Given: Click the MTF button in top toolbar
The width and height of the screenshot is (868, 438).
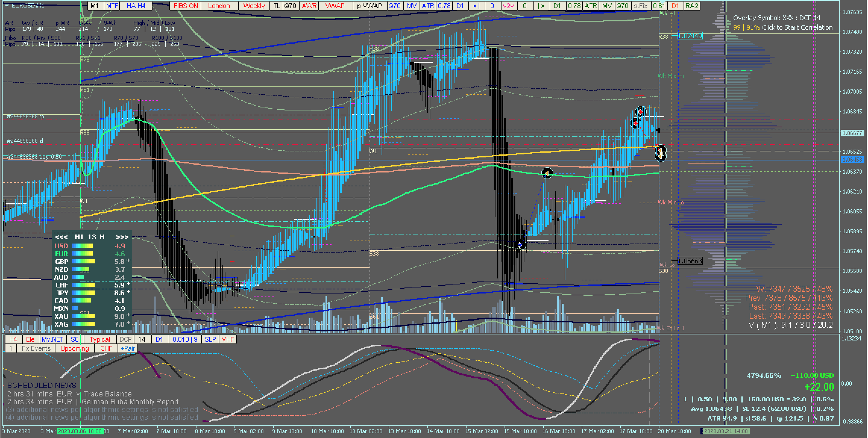Looking at the screenshot, I should click(x=112, y=6).
